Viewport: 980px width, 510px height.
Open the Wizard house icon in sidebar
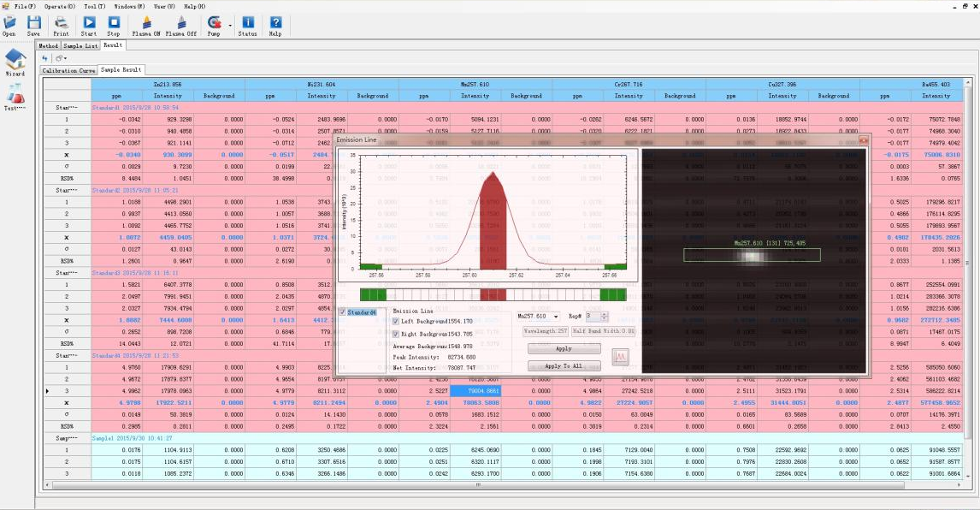point(15,59)
